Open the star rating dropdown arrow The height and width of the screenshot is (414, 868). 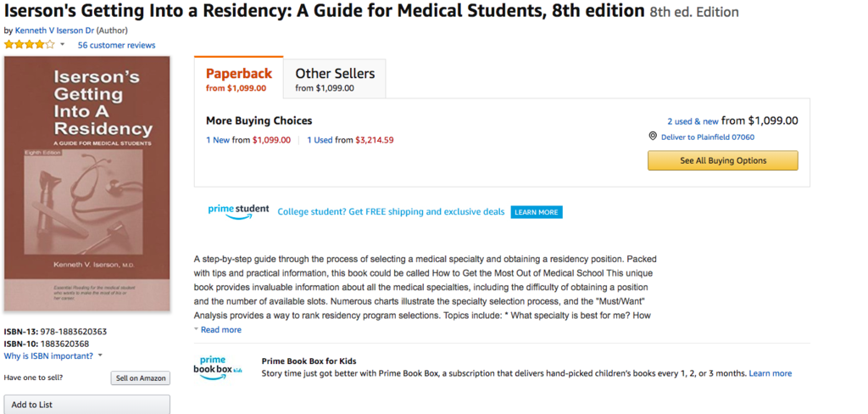pos(63,44)
